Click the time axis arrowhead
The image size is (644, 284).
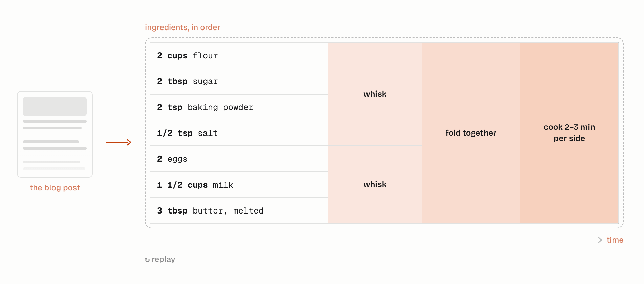pos(600,240)
